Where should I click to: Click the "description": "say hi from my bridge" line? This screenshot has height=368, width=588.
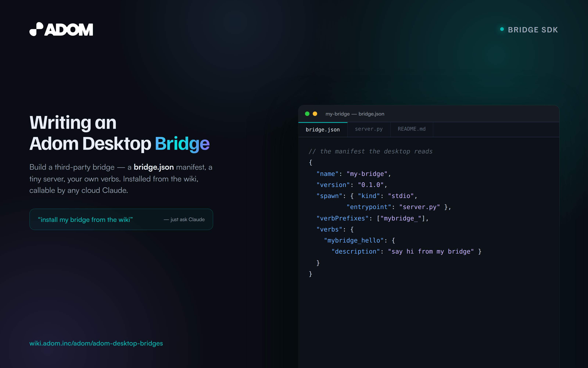[x=406, y=251]
